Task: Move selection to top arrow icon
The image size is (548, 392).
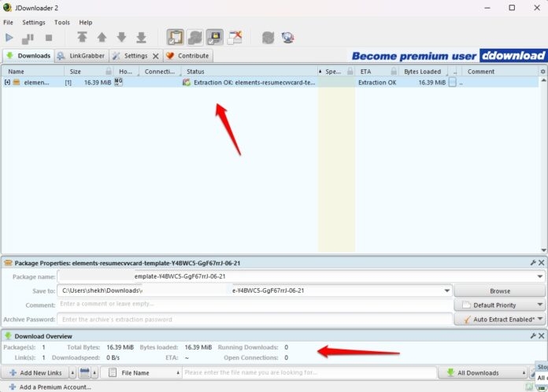Action: pos(82,37)
